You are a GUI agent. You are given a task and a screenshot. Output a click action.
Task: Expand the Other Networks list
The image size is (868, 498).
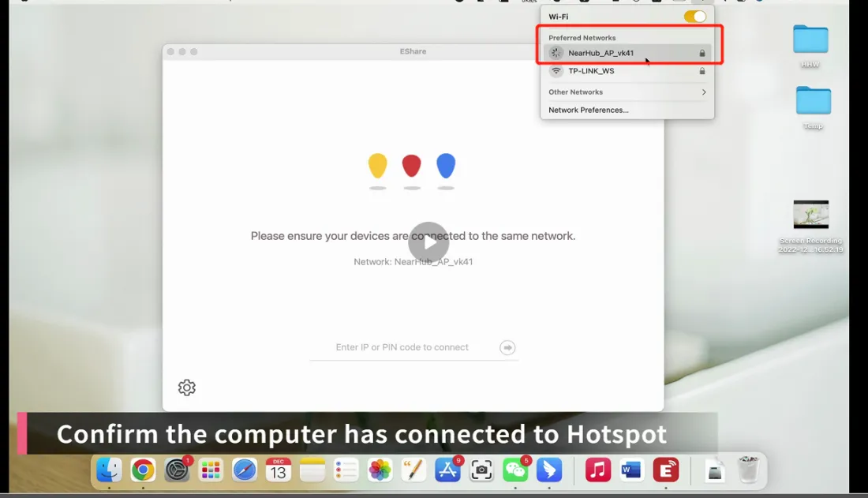[x=627, y=92]
